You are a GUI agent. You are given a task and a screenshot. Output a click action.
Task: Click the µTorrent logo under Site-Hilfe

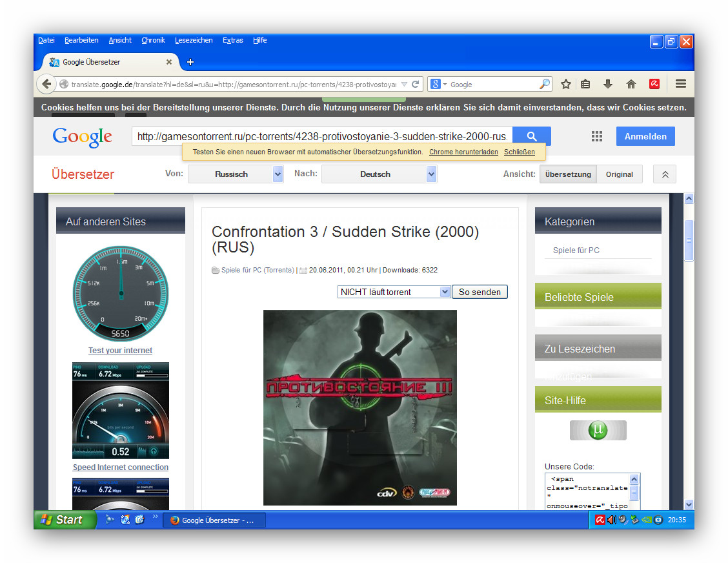point(598,430)
